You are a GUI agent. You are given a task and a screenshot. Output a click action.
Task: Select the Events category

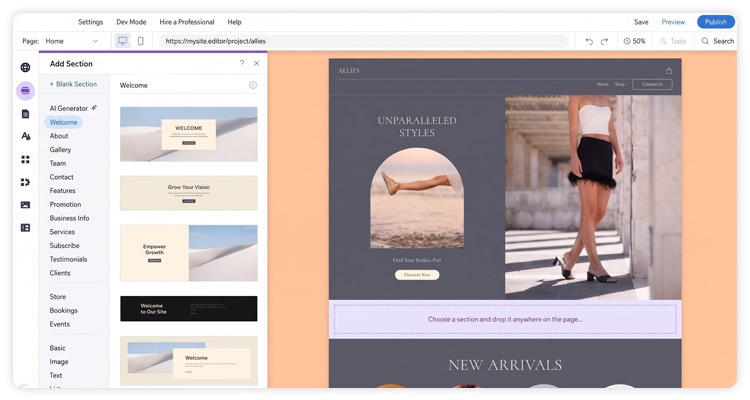59,324
